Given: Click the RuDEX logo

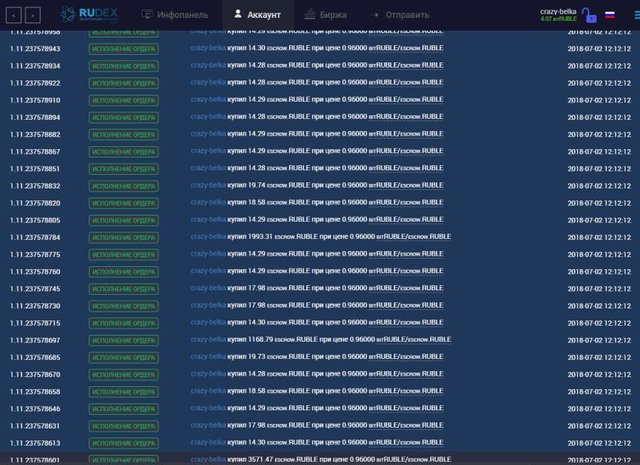Looking at the screenshot, I should [89, 15].
